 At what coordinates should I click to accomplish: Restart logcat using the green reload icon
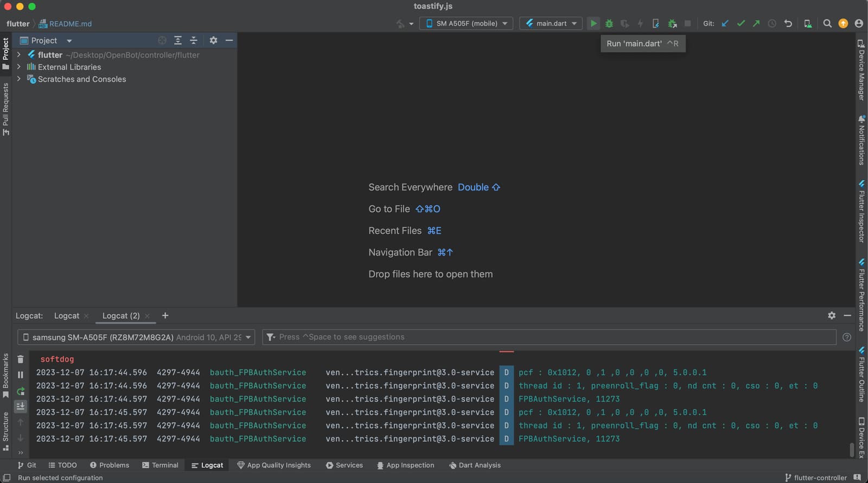21,391
